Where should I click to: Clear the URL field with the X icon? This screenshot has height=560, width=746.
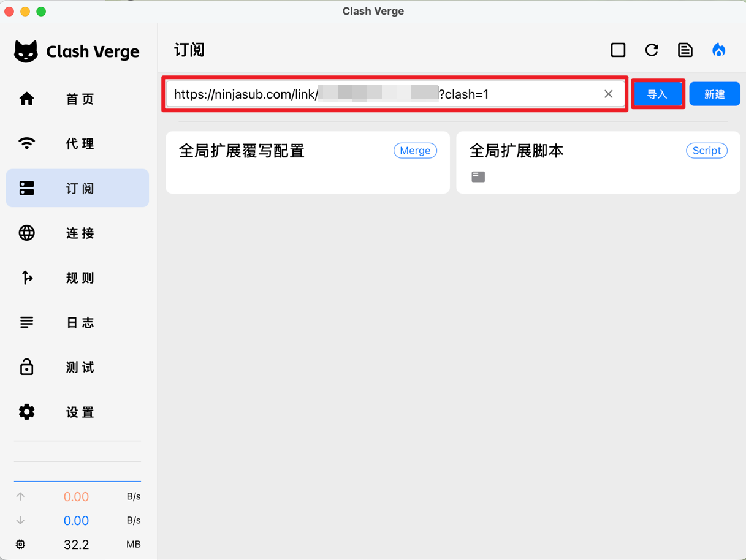pos(608,94)
